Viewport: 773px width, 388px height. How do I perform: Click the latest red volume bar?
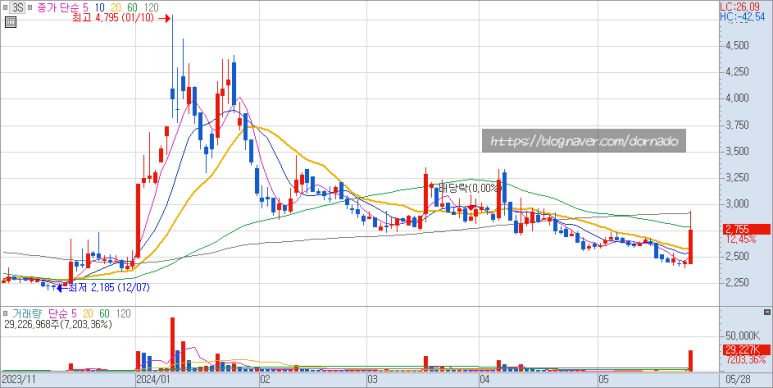click(x=691, y=361)
